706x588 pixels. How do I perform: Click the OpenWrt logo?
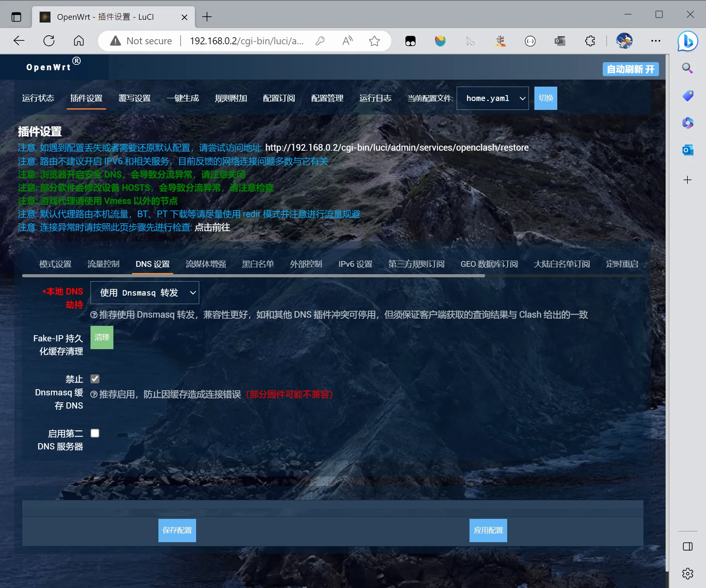(53, 66)
